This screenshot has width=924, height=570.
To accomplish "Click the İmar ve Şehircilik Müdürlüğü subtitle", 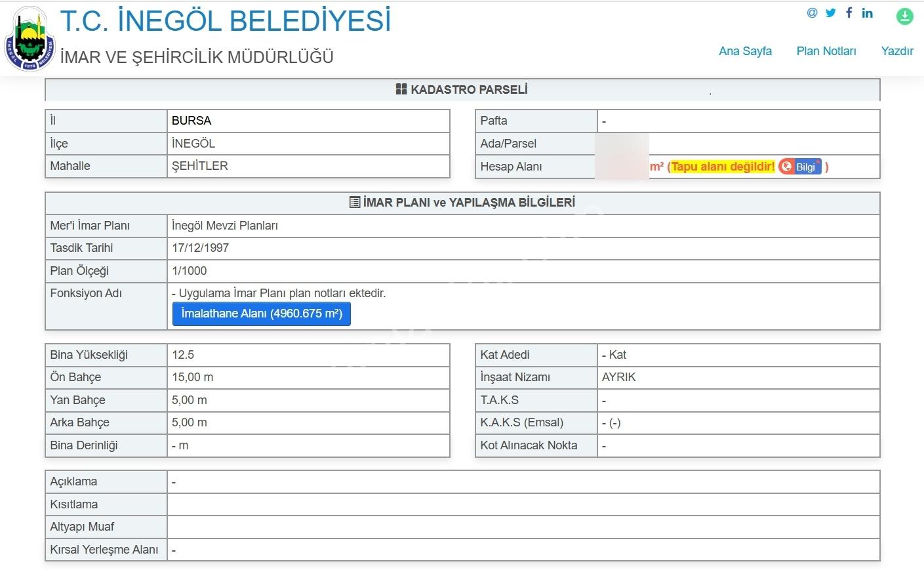I will pos(197,57).
